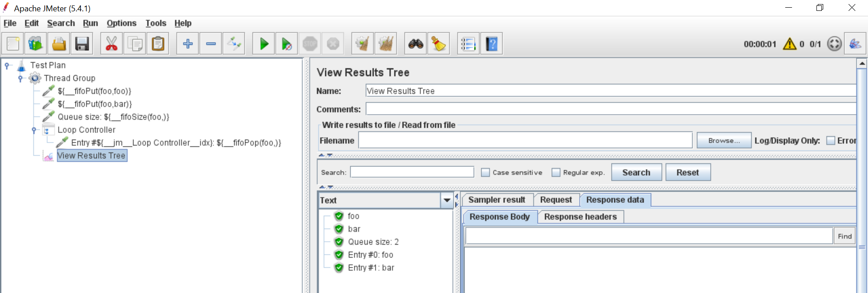Click the Toggle enable/disable icon

[234, 44]
